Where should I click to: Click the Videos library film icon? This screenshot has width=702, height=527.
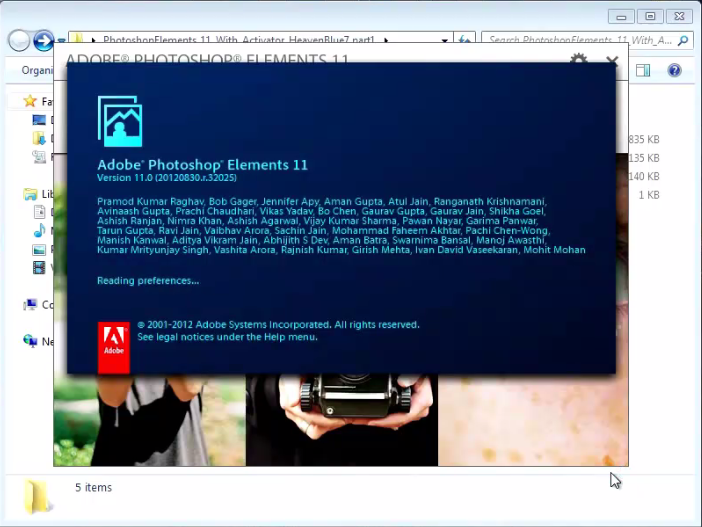[39, 267]
